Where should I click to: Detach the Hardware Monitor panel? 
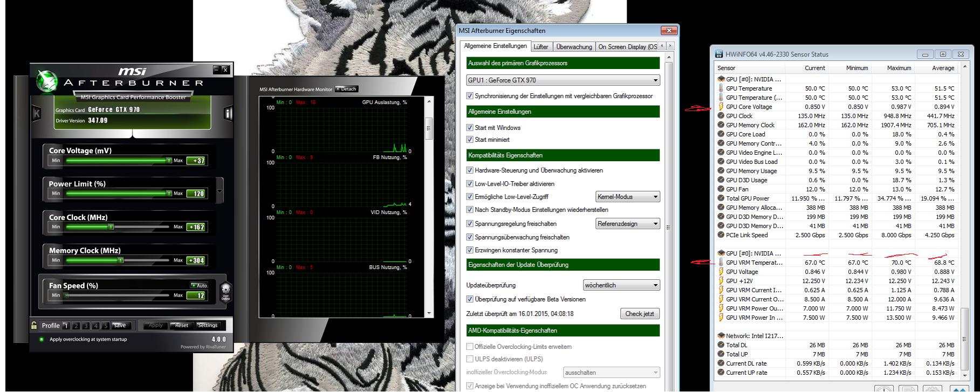(346, 89)
